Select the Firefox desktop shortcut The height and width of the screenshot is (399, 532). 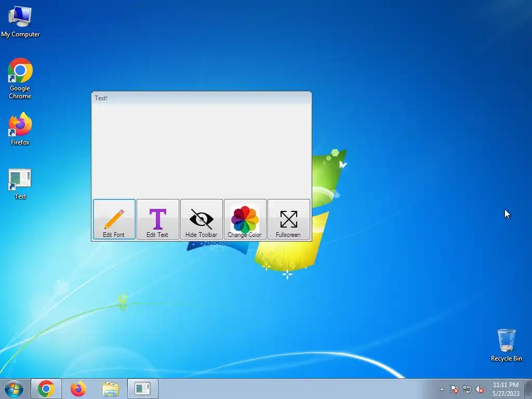(20, 129)
